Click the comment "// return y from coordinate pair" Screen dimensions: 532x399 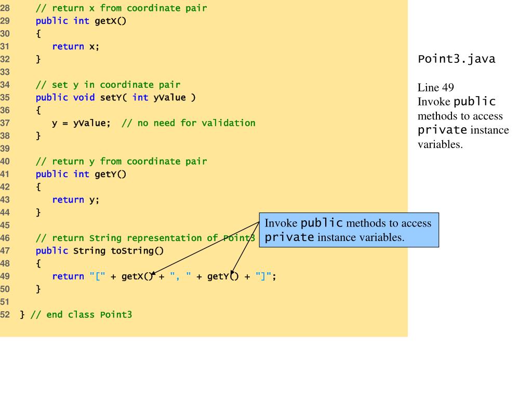121,162
